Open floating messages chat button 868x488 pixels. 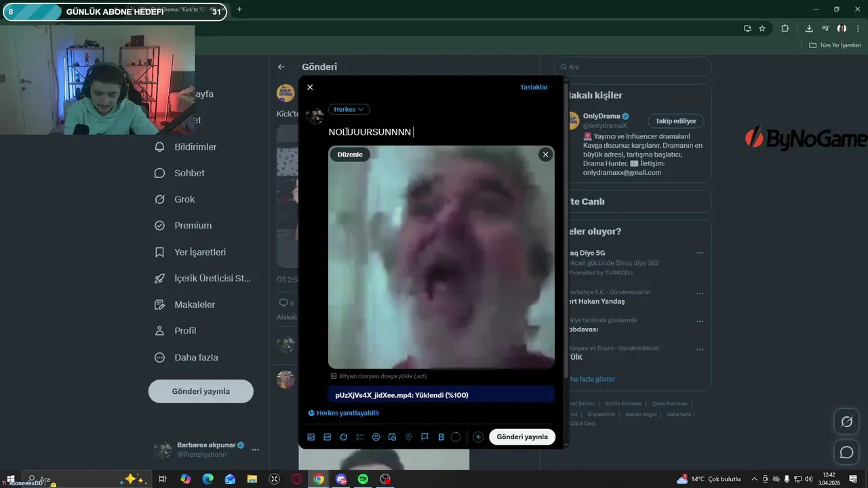[846, 452]
